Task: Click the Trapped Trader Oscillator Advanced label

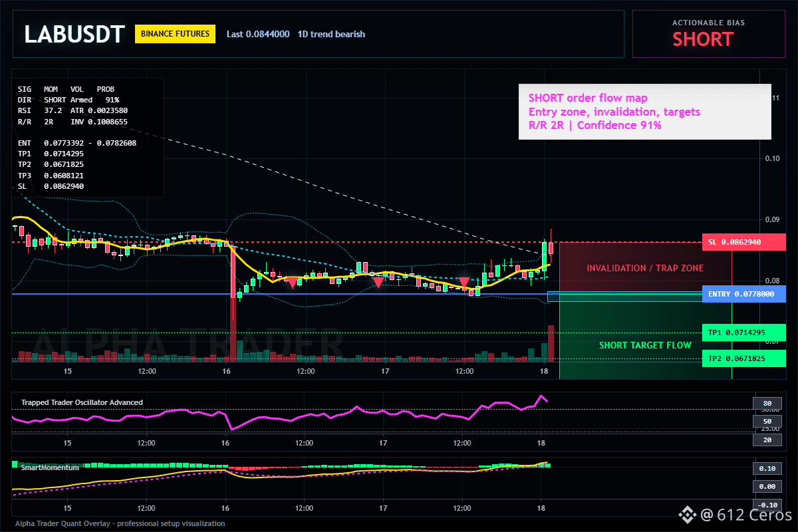Action: (82, 402)
